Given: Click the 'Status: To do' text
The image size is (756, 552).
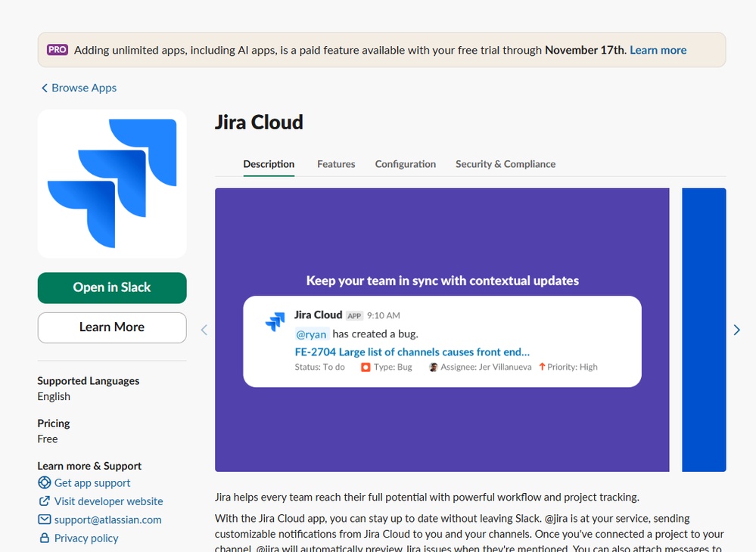Looking at the screenshot, I should pos(319,367).
